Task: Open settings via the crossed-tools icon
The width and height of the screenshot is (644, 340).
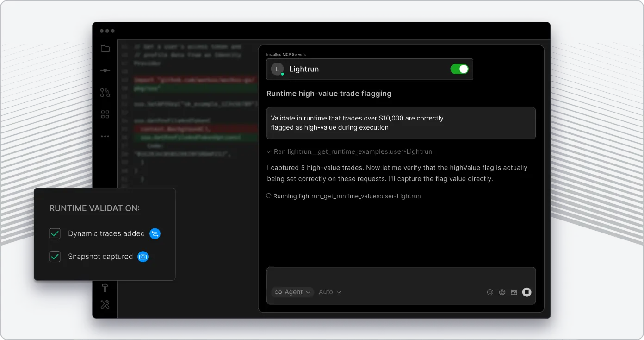Action: pyautogui.click(x=105, y=304)
